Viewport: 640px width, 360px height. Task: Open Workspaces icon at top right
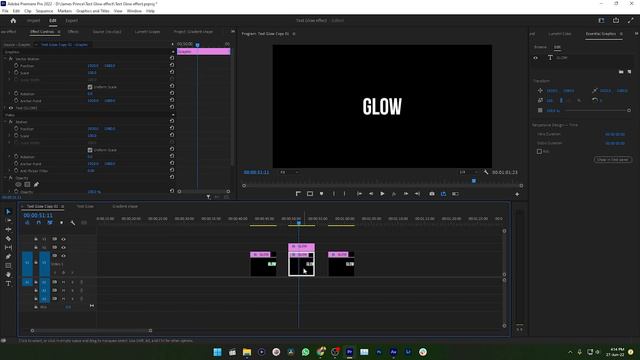[601, 20]
